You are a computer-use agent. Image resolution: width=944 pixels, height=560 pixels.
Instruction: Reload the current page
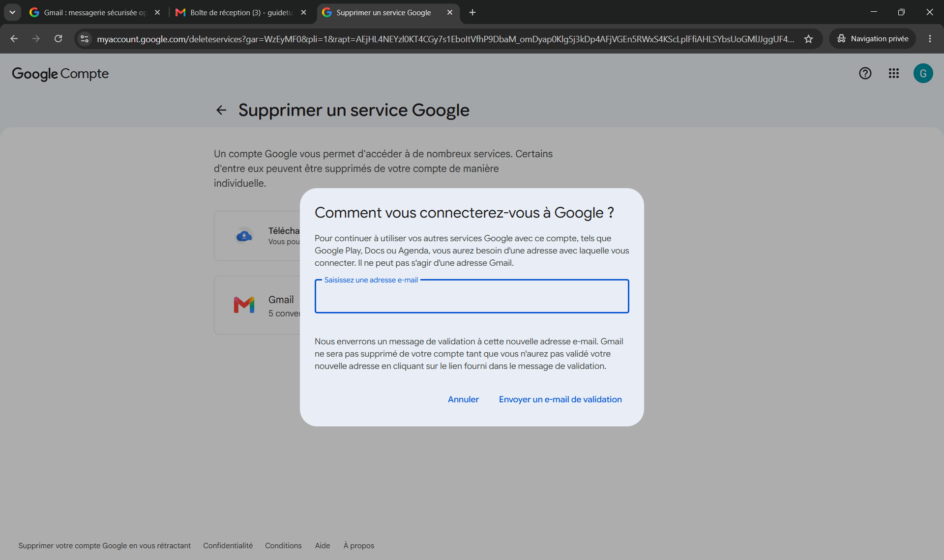(58, 39)
